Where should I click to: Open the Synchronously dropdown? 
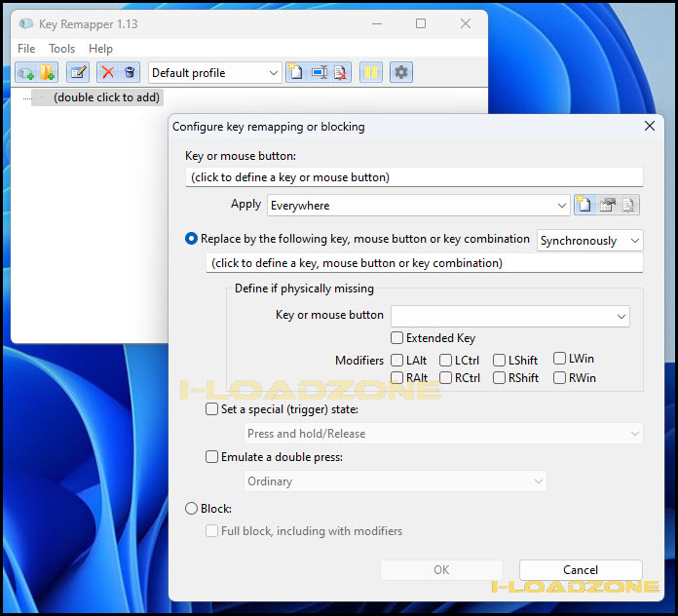[589, 241]
